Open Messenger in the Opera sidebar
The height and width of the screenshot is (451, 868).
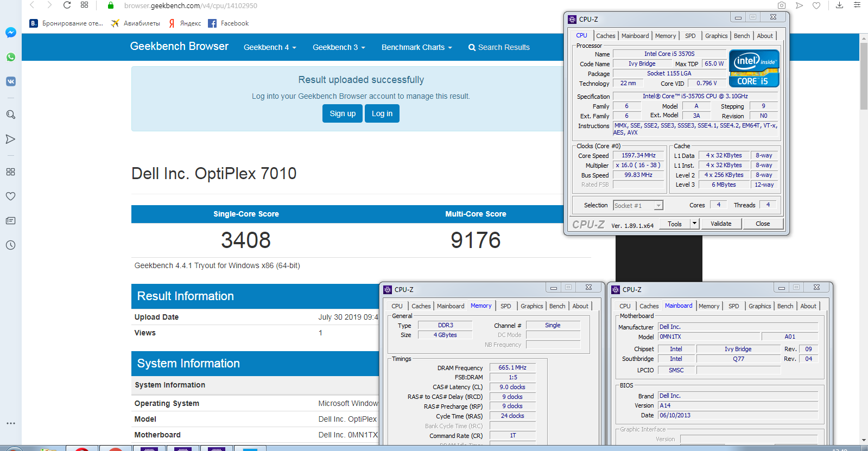pos(10,33)
